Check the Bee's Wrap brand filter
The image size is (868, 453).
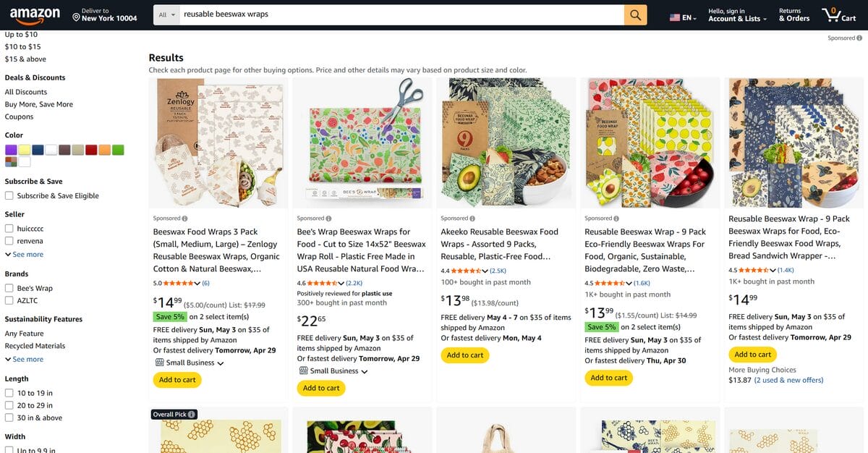tap(9, 287)
